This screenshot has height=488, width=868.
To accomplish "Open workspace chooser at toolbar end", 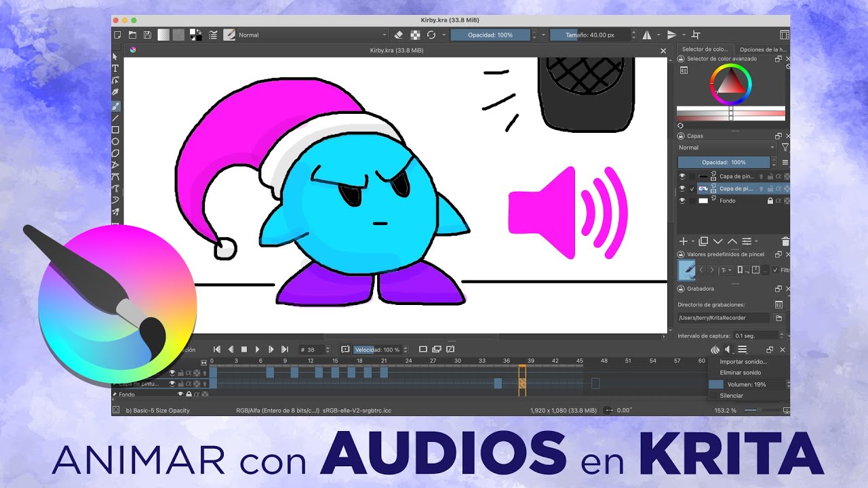I will pos(785,35).
